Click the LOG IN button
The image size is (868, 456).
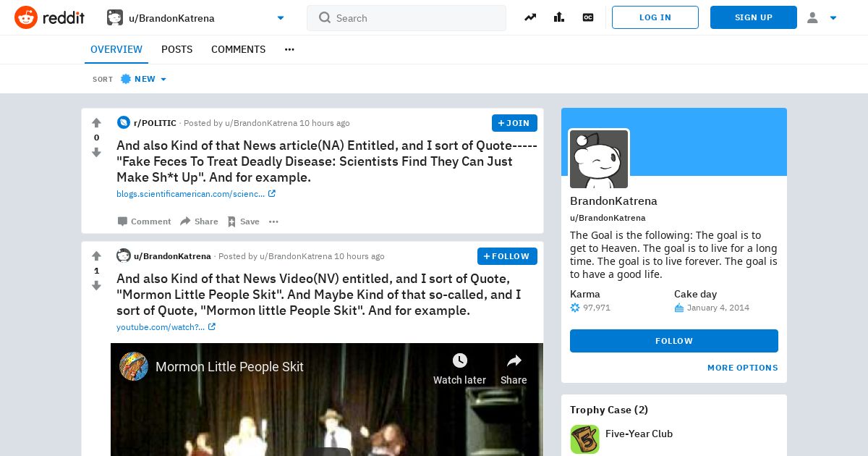pyautogui.click(x=655, y=17)
